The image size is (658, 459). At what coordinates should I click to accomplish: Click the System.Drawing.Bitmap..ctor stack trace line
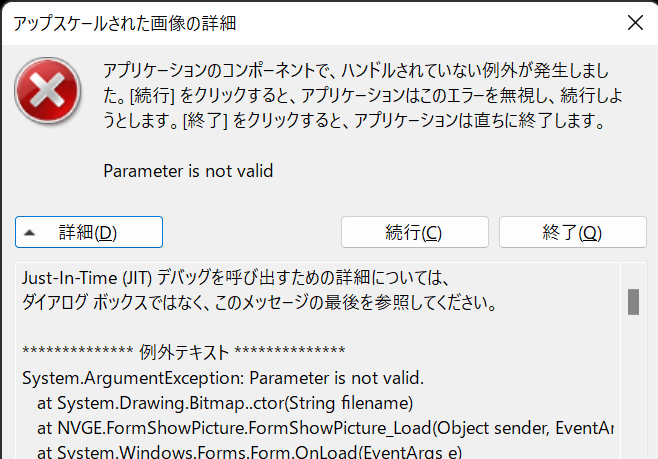225,403
